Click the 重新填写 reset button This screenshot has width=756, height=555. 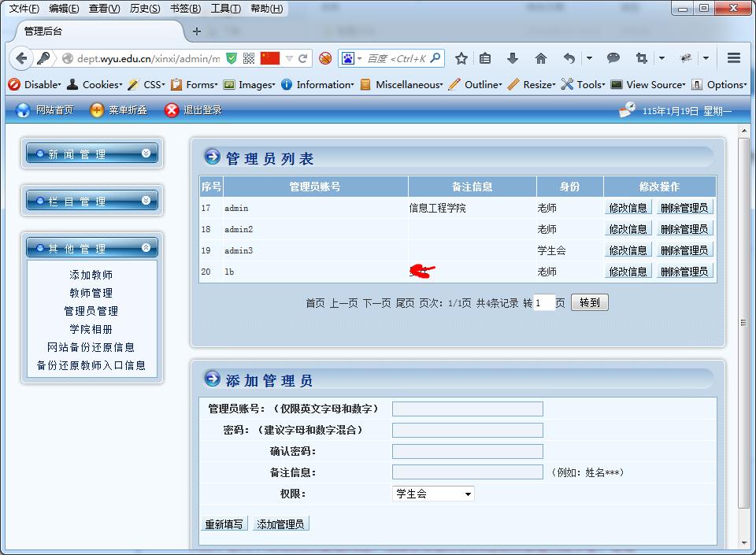pyautogui.click(x=224, y=524)
